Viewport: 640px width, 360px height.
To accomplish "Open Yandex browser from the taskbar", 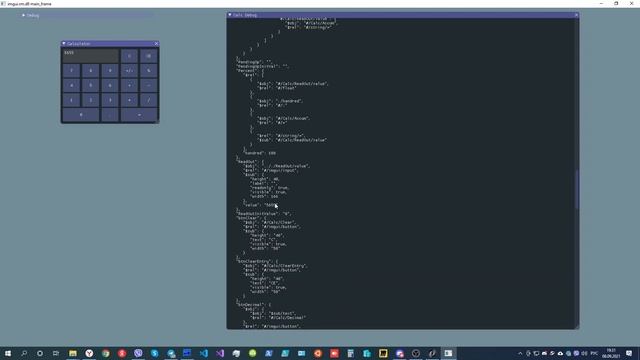I will coord(89,353).
